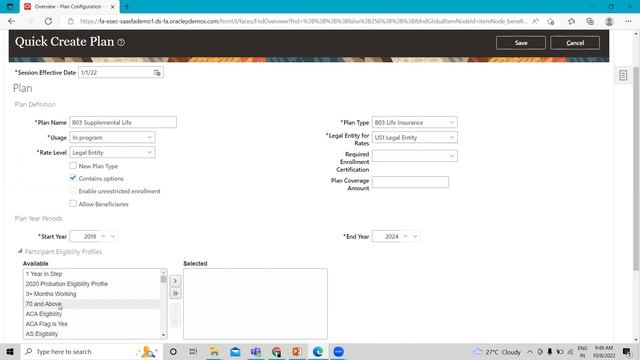640x360 pixels.
Task: Select '2020 Probation Eligibility Profile' item
Action: pyautogui.click(x=92, y=284)
